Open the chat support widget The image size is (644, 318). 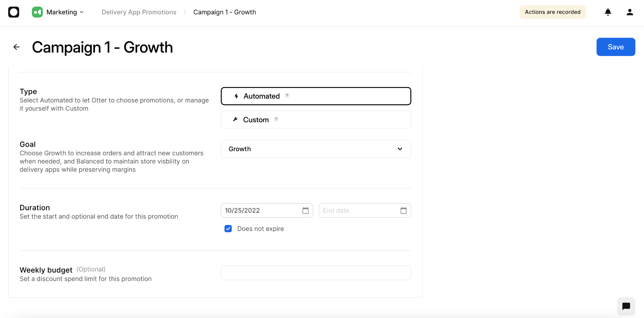pyautogui.click(x=626, y=306)
